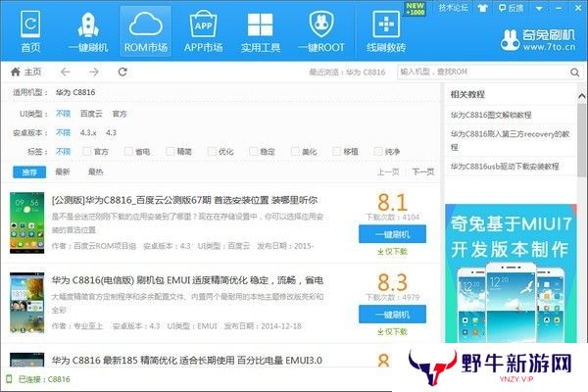Click 仅下载 for the 8.1 rated ROM
Viewport: 588px width, 392px height.
click(392, 251)
